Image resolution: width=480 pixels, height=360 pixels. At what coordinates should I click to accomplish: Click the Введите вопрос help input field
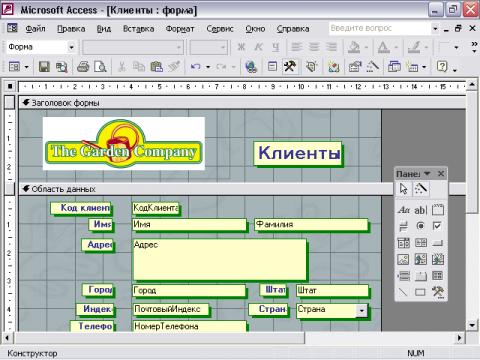(379, 29)
